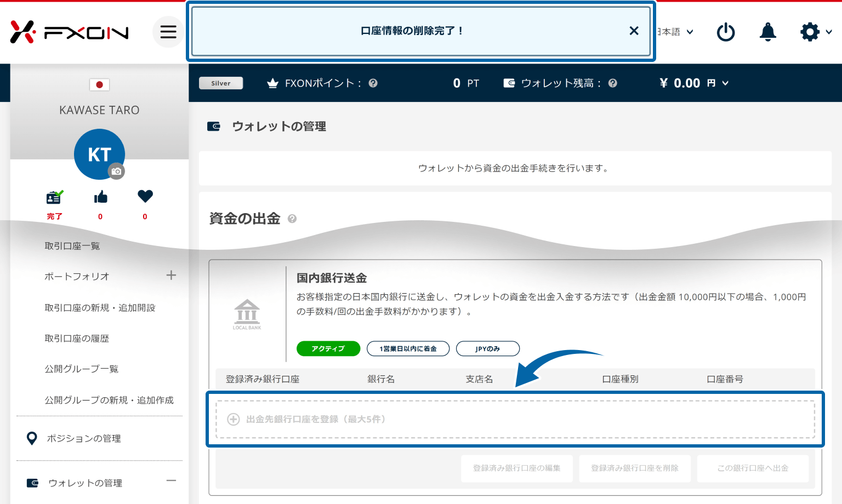Open the 日本語 language dropdown
Screen dimensions: 842x504
click(675, 32)
